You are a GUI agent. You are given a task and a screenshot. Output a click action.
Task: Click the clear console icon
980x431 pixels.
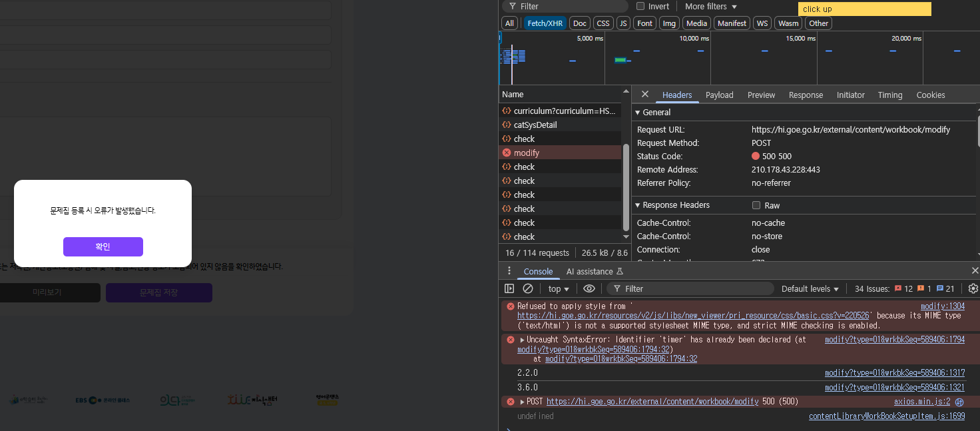(x=528, y=288)
